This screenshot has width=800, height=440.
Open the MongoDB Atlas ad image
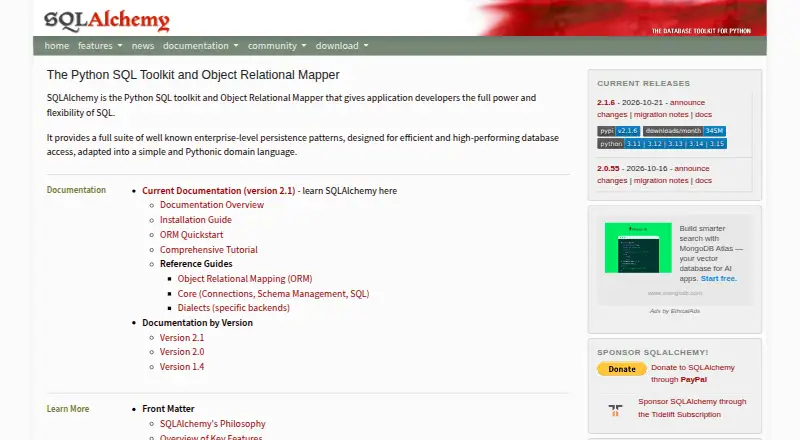pyautogui.click(x=638, y=248)
